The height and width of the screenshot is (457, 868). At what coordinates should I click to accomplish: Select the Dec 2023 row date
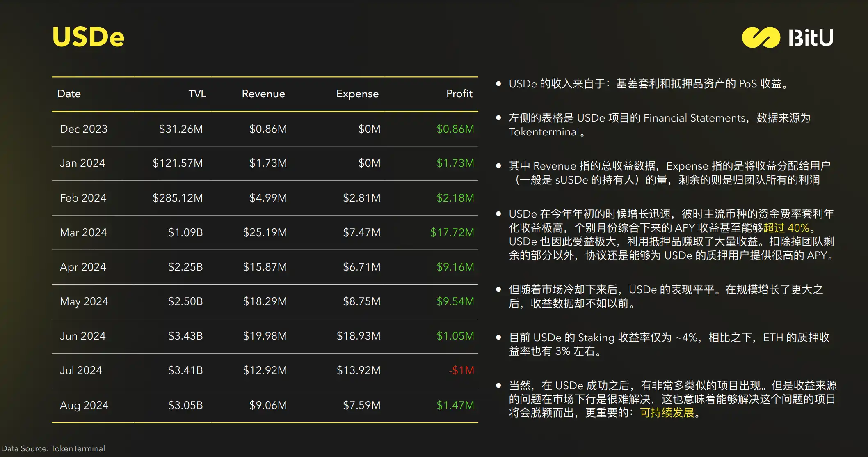[x=84, y=129]
